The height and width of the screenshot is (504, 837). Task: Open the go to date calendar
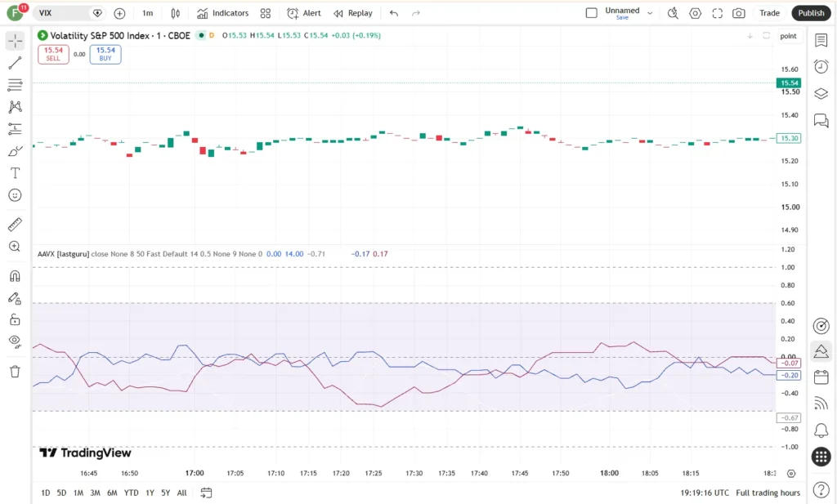coord(206,493)
